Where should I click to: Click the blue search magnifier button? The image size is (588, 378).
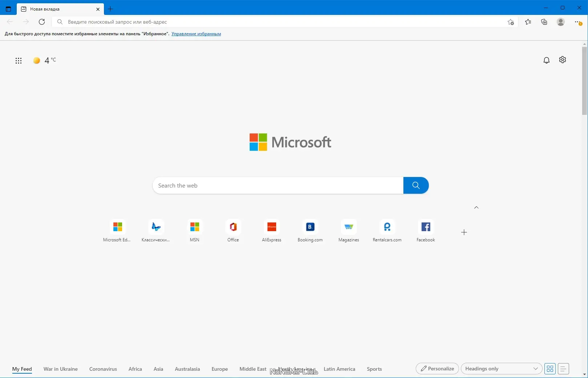416,185
